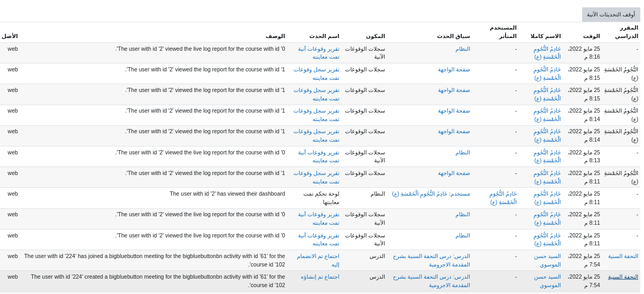Click the اسم الحدث column header

[x=324, y=36]
